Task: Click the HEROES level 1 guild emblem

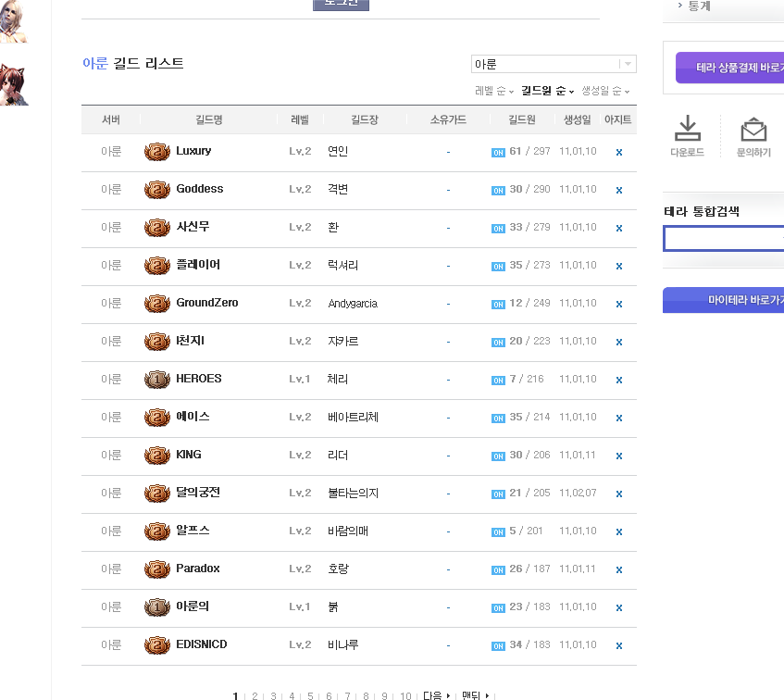Action: (x=157, y=379)
